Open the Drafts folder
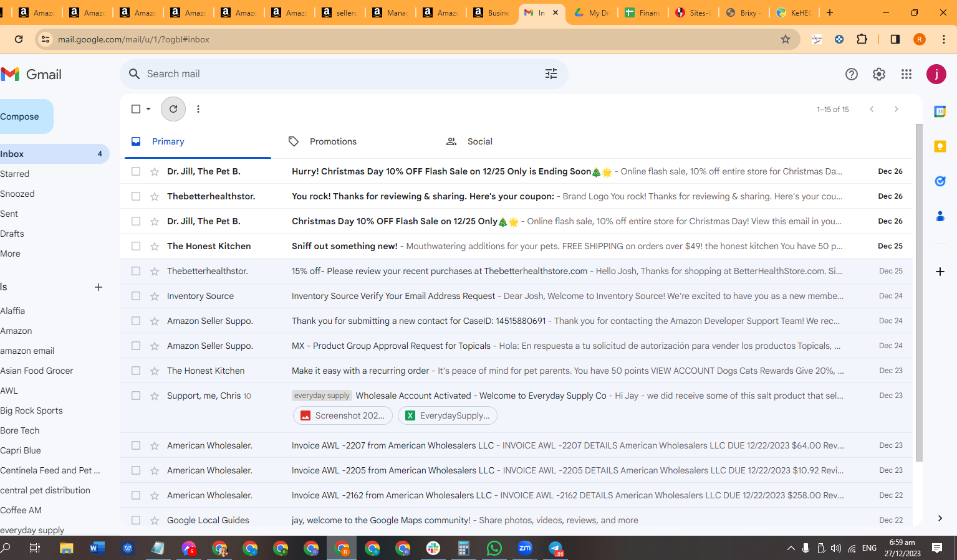This screenshot has height=560, width=957. coord(12,234)
